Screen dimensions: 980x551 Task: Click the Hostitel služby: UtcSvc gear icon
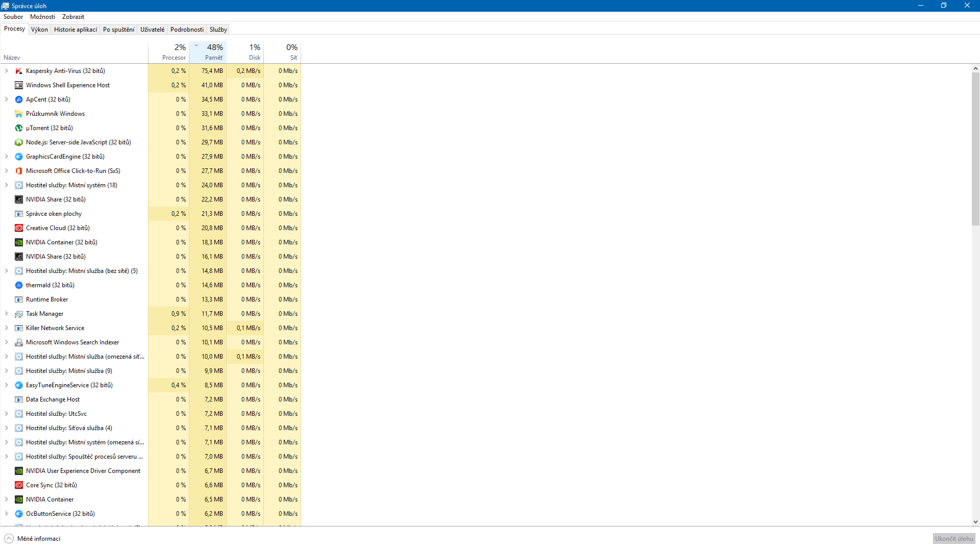pyautogui.click(x=19, y=414)
